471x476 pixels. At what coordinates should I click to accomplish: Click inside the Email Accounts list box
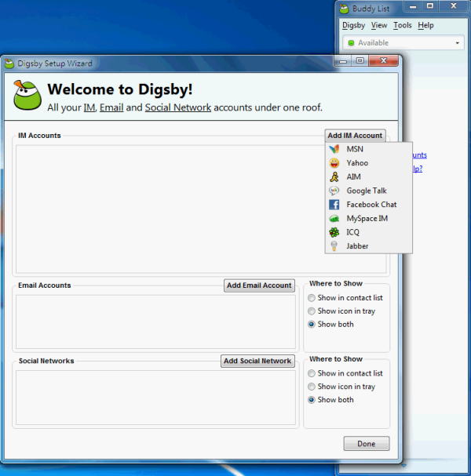click(155, 322)
